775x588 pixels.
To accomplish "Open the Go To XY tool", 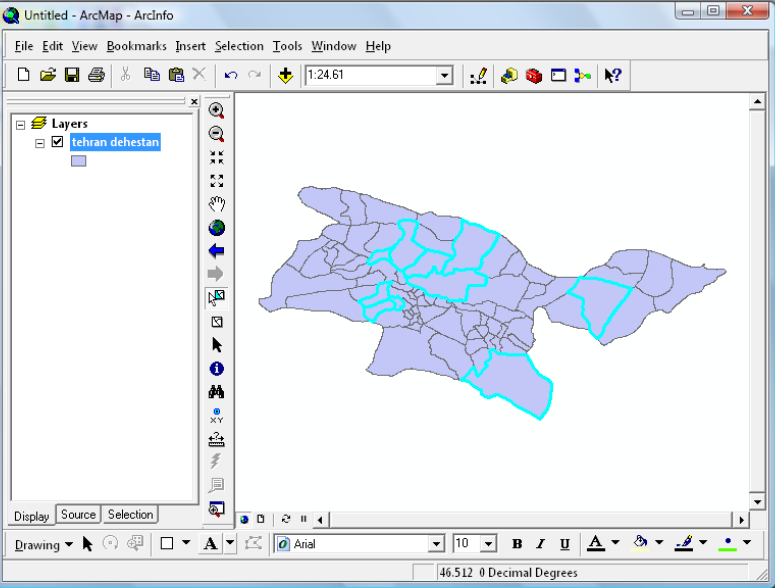I will (x=216, y=416).
